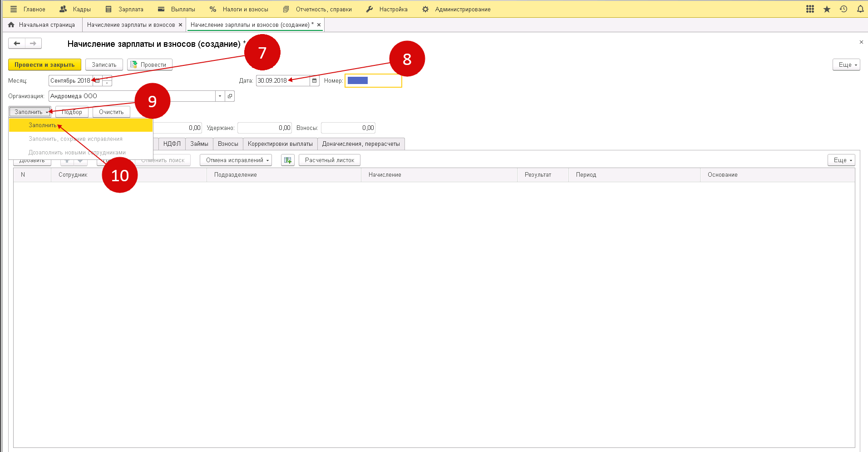
Task: Open the Корректировки выплаты tab
Action: (x=280, y=144)
